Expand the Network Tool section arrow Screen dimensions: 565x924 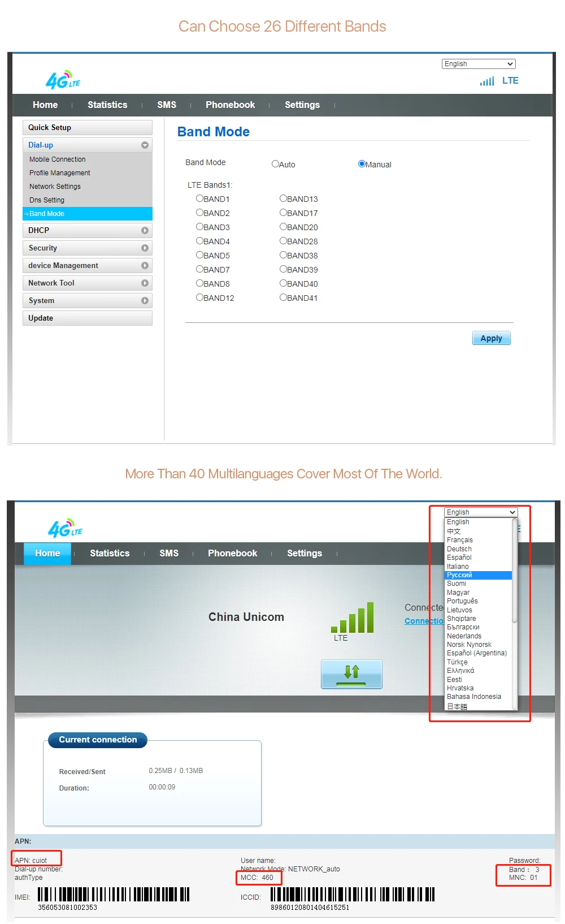tap(145, 283)
